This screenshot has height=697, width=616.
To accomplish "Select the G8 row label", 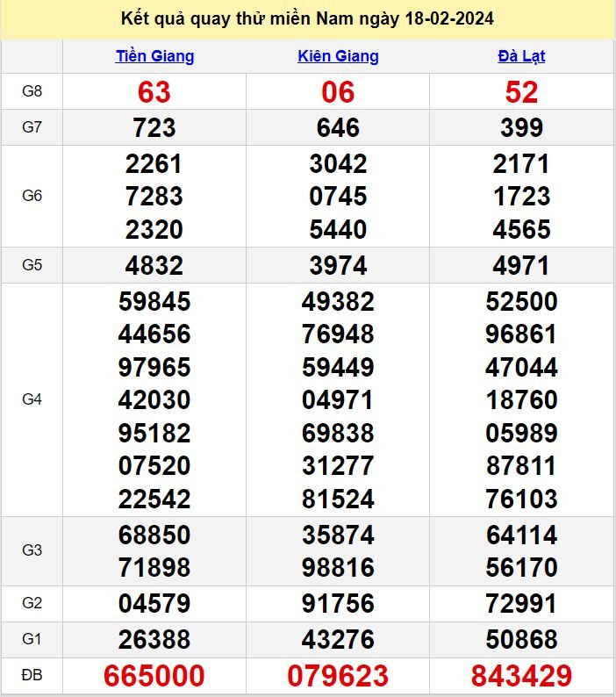I will pos(32,91).
